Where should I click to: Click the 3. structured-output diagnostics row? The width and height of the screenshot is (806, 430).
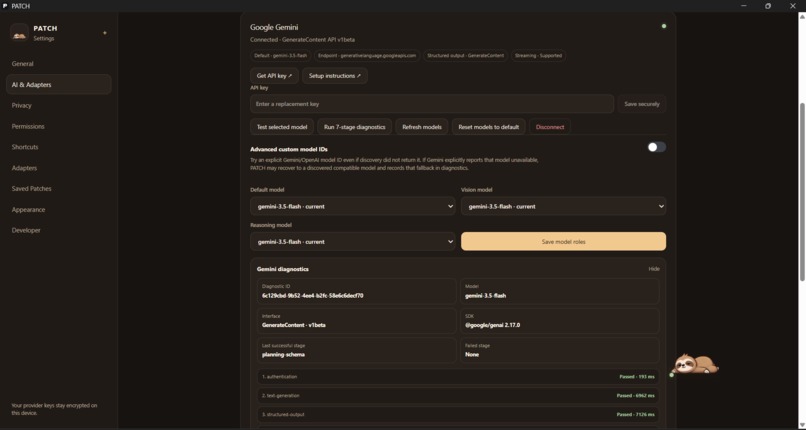click(458, 415)
